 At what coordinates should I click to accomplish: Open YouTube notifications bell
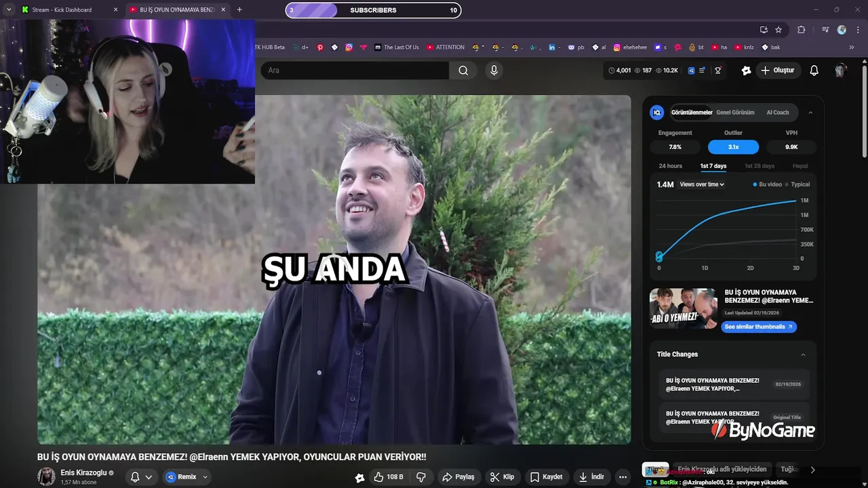pos(814,70)
